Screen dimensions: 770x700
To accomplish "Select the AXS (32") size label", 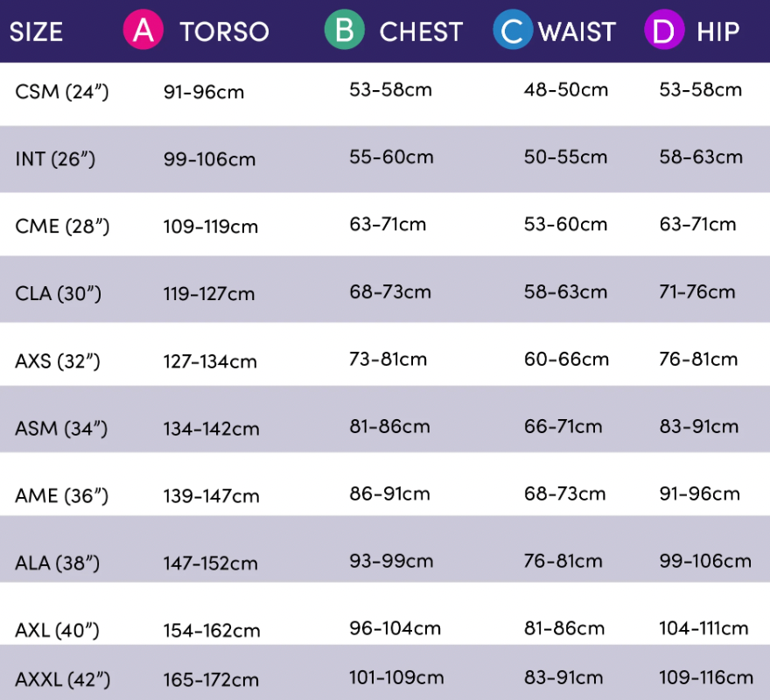I will [x=60, y=360].
